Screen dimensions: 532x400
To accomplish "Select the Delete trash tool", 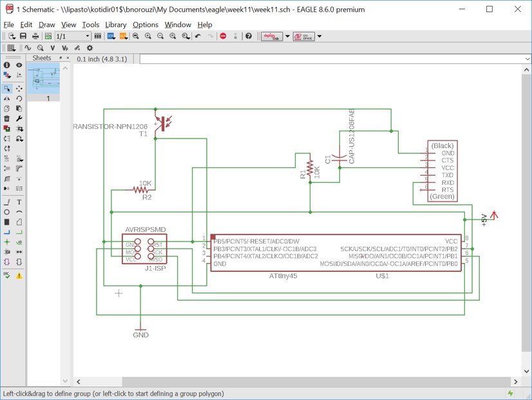I will 7,119.
